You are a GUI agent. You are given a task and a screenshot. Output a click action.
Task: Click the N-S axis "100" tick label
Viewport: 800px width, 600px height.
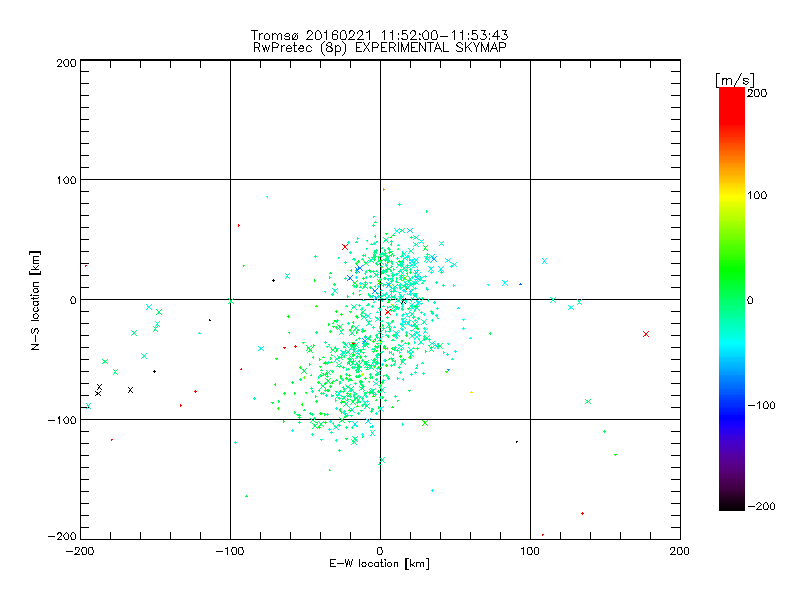click(x=66, y=181)
